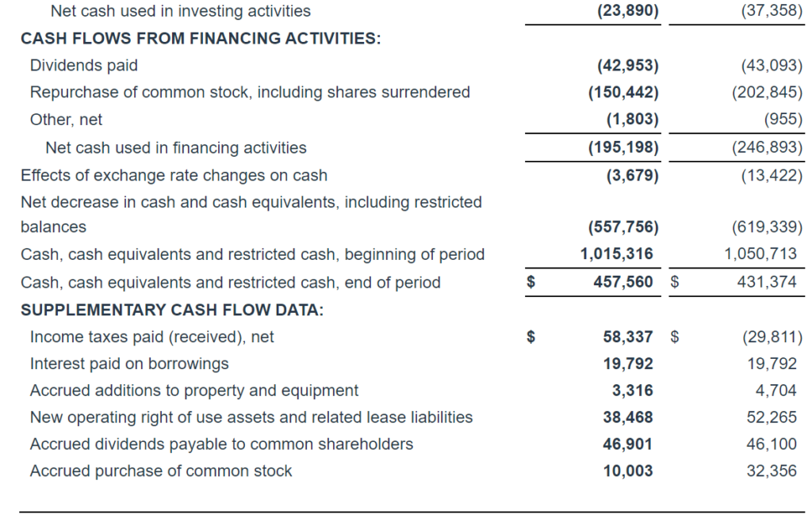
Task: Click "Income taxes paid (received), net" label
Action: tap(151, 337)
